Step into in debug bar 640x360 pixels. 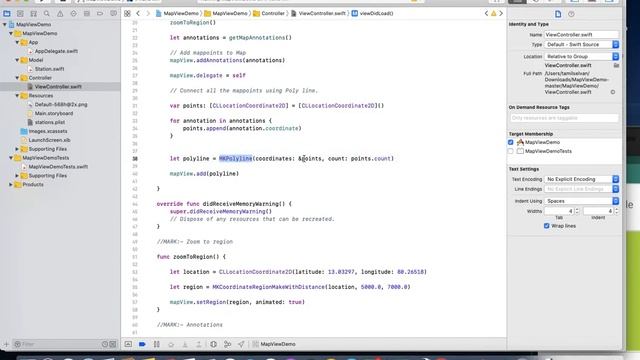tap(185, 344)
